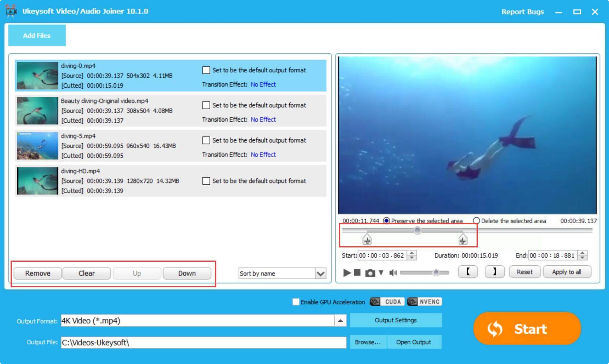Click the Open Output button
The height and width of the screenshot is (364, 609).
[x=414, y=342]
